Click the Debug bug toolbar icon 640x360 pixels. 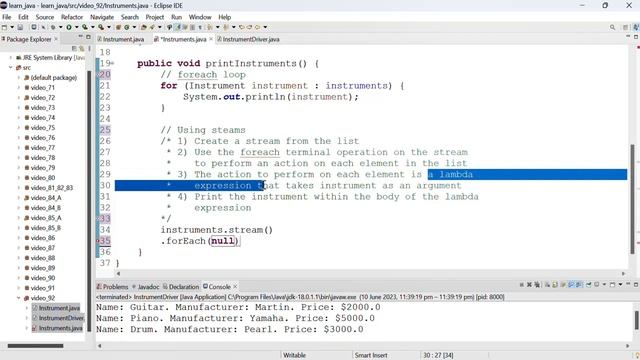(53, 27)
